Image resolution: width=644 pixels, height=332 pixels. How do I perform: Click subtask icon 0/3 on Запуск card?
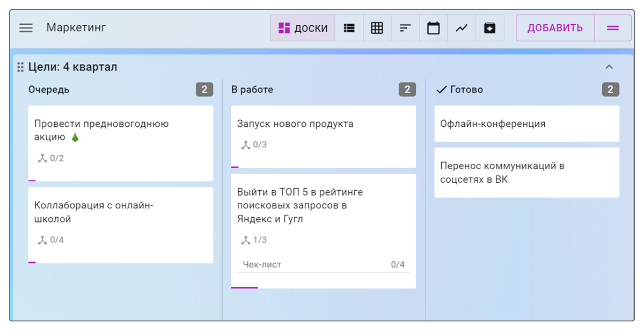[x=246, y=145]
